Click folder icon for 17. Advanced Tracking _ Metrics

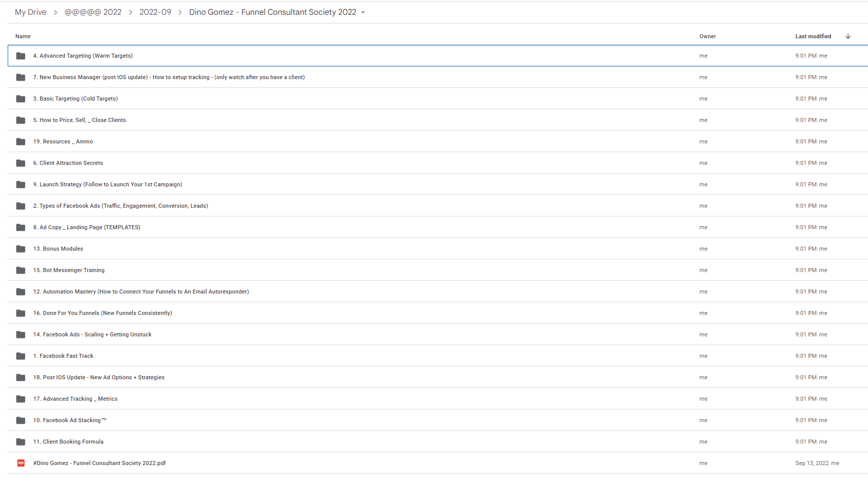tap(20, 399)
